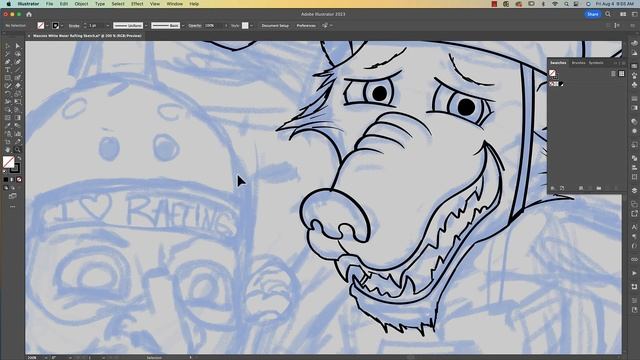Switch to the Symbols tab
Viewport: 640px width, 360px height.
tap(596, 63)
